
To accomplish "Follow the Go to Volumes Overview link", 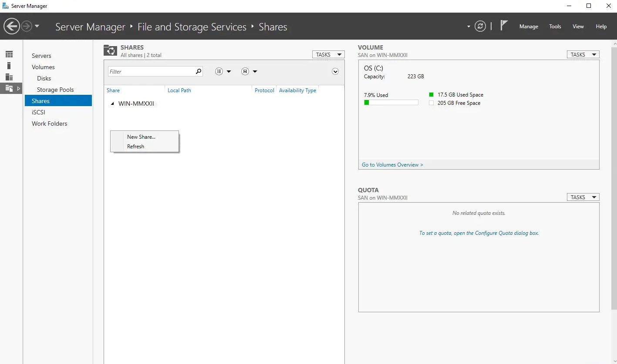I will coord(392,165).
